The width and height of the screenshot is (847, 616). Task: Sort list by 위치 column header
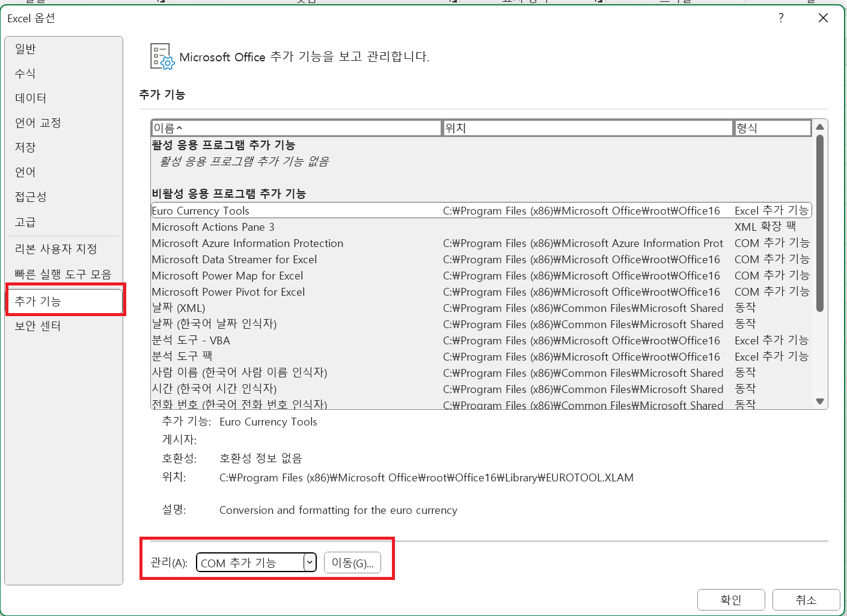point(588,128)
